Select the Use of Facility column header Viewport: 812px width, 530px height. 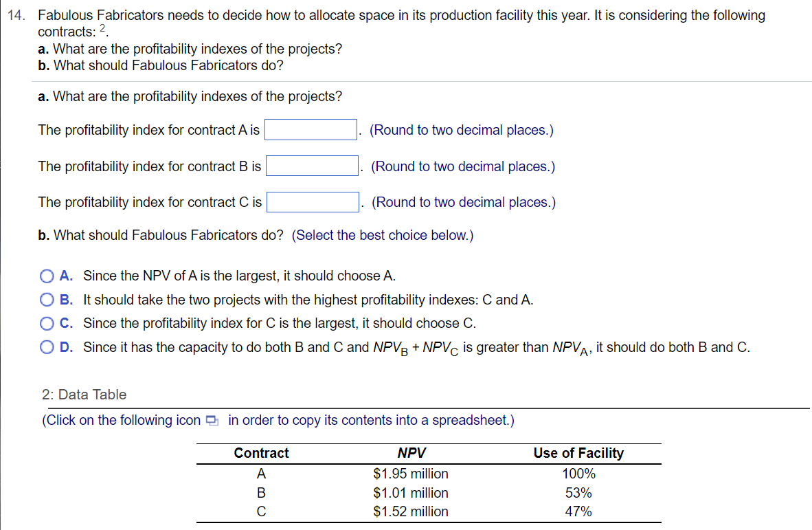[578, 453]
